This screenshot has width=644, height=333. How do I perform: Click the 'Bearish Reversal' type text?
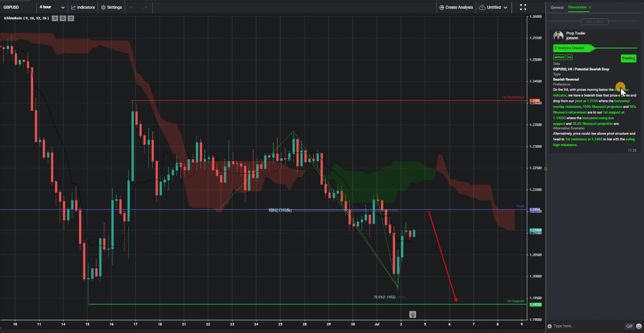[566, 79]
